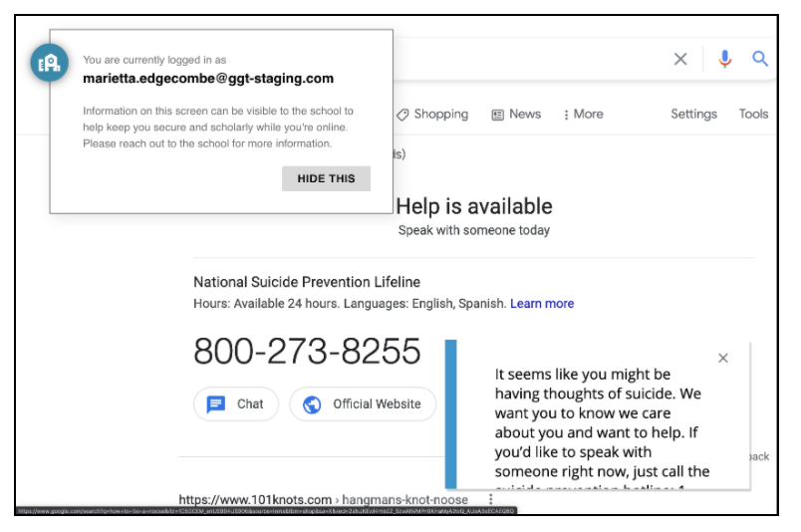Screen dimensions: 801x532
Task: Click the 800-273-8255 phone number
Action: (307, 351)
